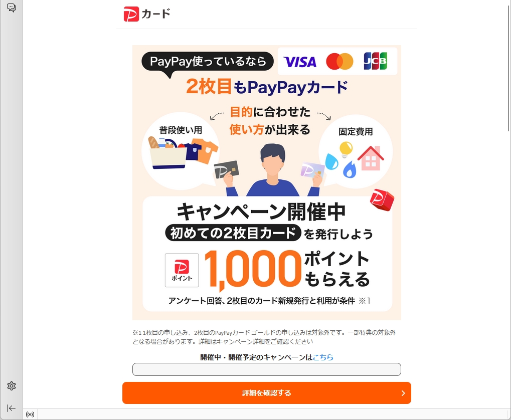
Task: Open the chat bubbles icon in sidebar
Action: click(12, 8)
